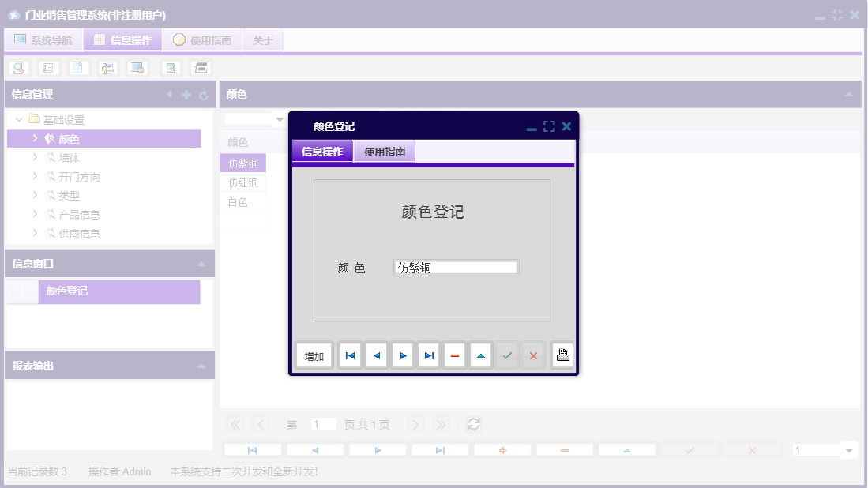Screen dimensions: 868x488
Task: Click the print icon in the 颜色登记 dialog
Action: click(562, 355)
